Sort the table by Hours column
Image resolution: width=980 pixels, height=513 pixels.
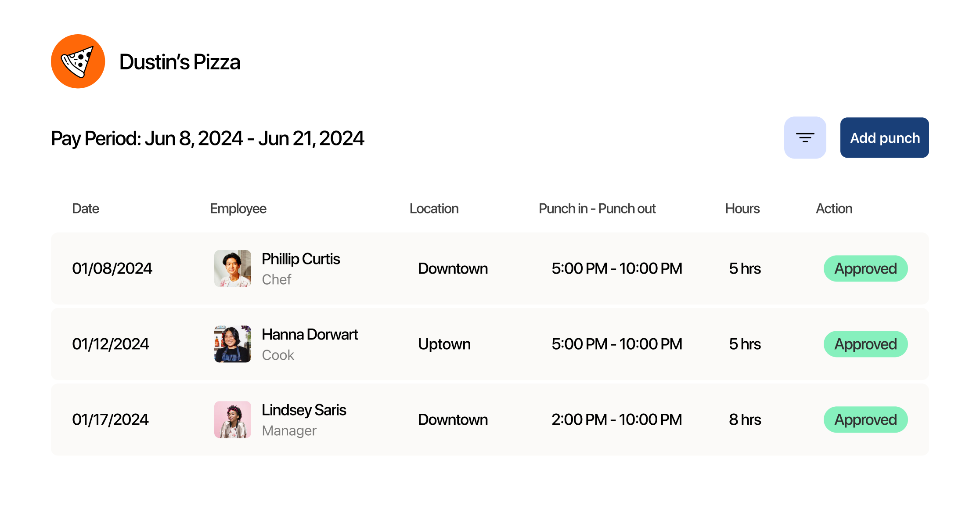(x=742, y=209)
